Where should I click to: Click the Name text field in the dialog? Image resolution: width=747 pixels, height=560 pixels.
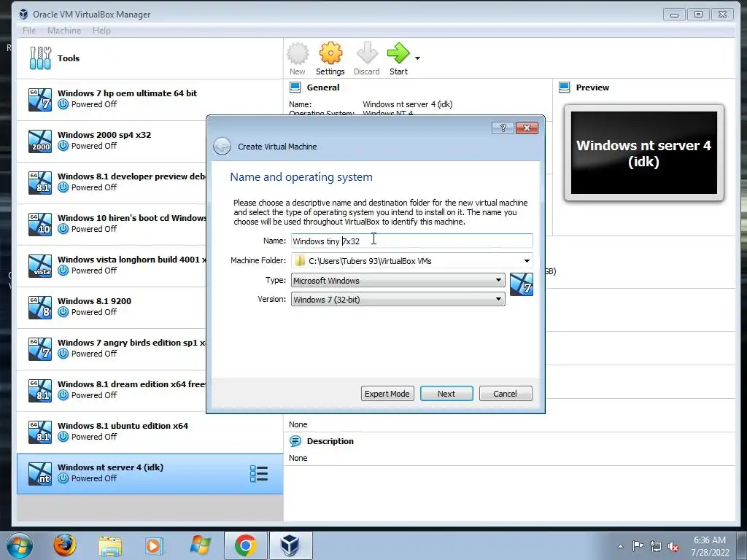(411, 241)
